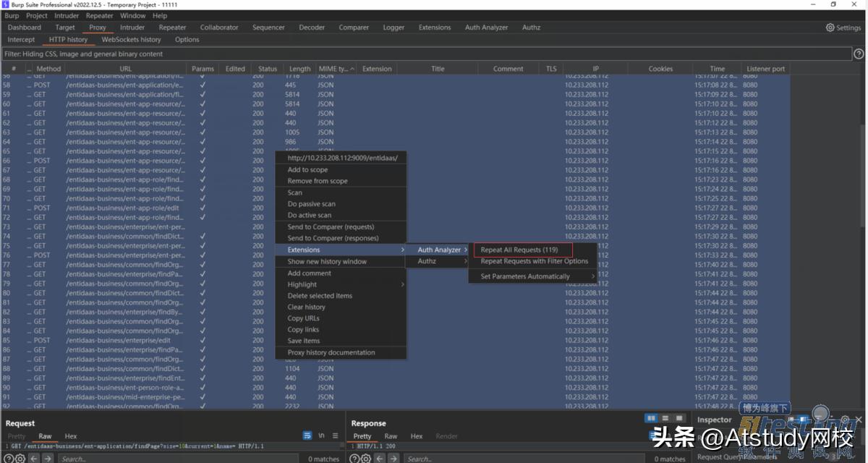
Task: Enable the stacked Request/Response layout
Action: pos(664,418)
